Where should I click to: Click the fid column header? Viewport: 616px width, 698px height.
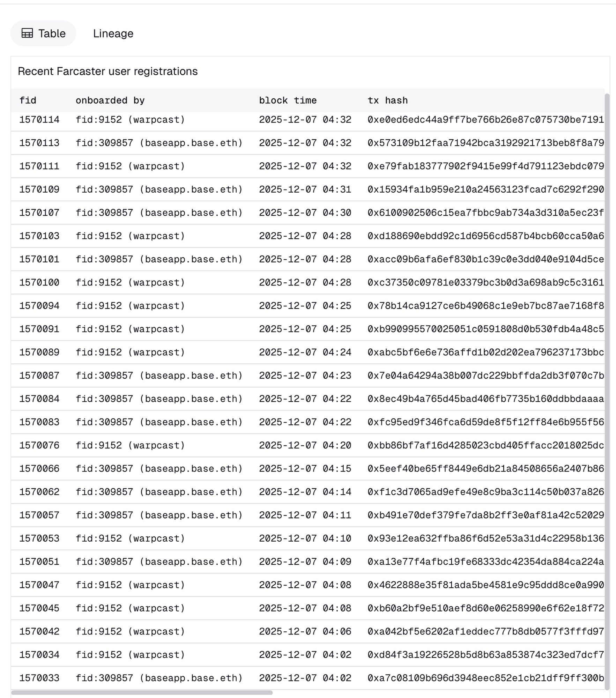pos(28,101)
